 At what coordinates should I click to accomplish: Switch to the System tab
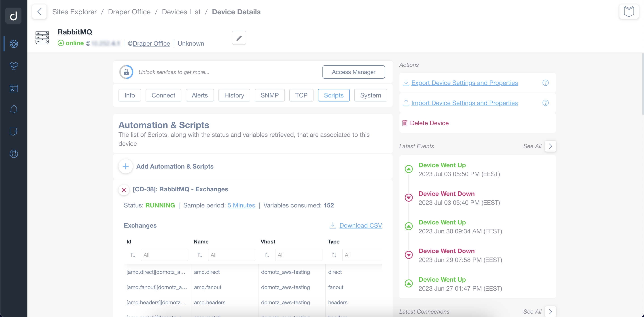click(x=371, y=95)
